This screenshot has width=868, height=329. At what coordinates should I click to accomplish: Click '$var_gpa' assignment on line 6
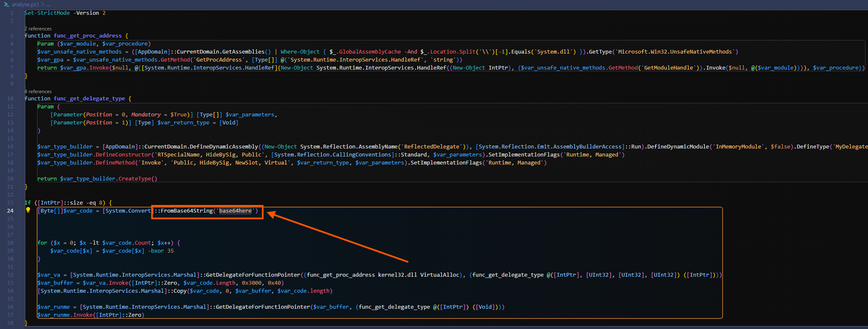(51, 60)
